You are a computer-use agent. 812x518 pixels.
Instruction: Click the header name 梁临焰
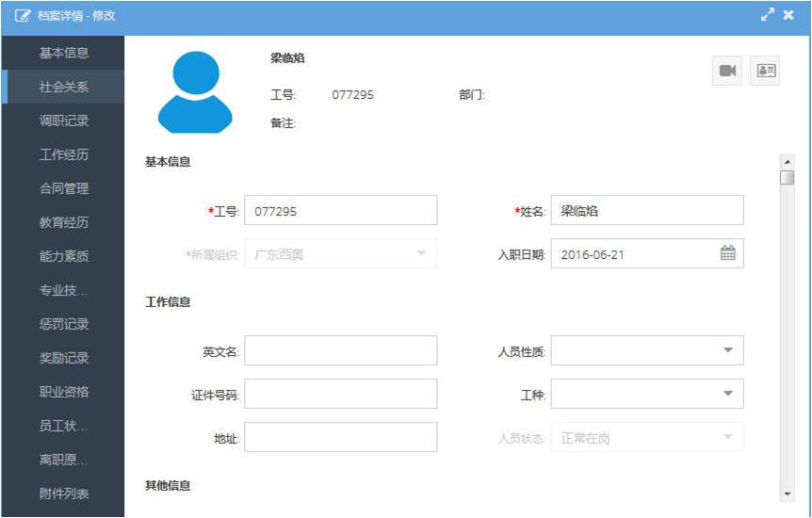287,58
